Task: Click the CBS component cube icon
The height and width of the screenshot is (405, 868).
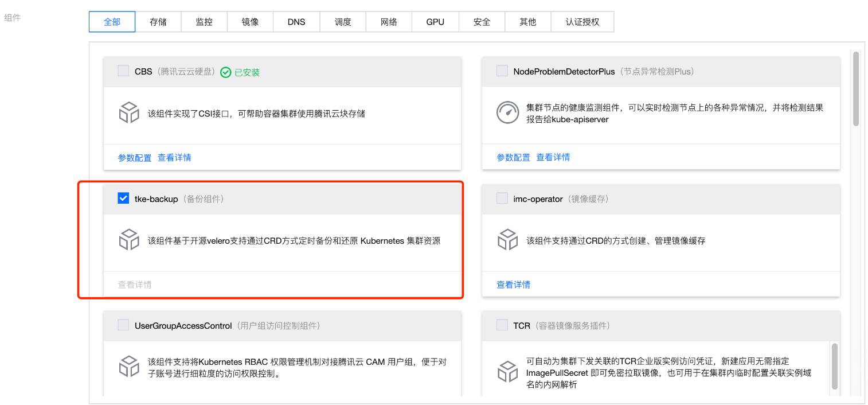Action: (x=129, y=112)
